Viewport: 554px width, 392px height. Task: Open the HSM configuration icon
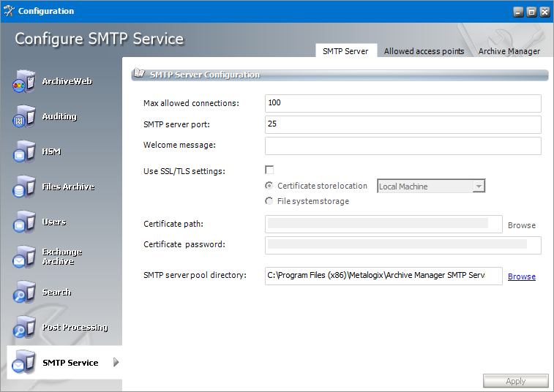click(x=23, y=152)
